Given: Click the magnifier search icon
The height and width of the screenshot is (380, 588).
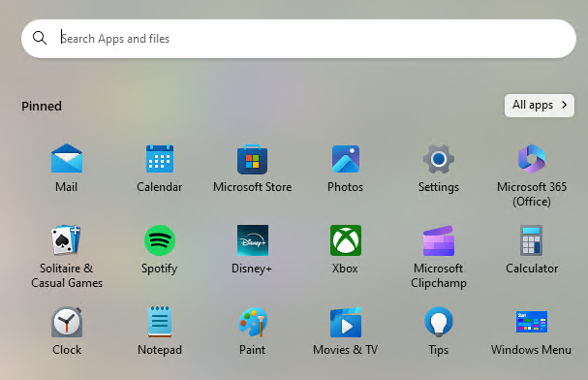Looking at the screenshot, I should tap(40, 38).
